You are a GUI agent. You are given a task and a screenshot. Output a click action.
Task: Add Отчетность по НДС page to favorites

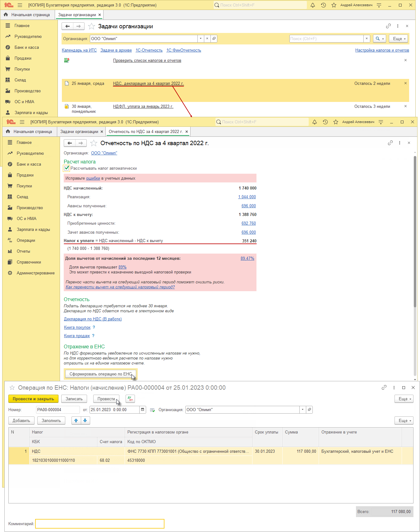94,143
